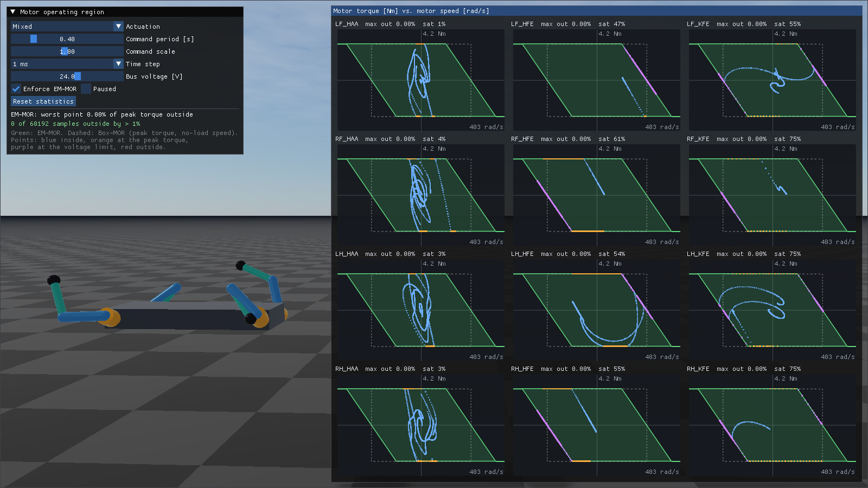Open the Time step dropdown arrow
The width and height of the screenshot is (868, 488).
click(119, 64)
